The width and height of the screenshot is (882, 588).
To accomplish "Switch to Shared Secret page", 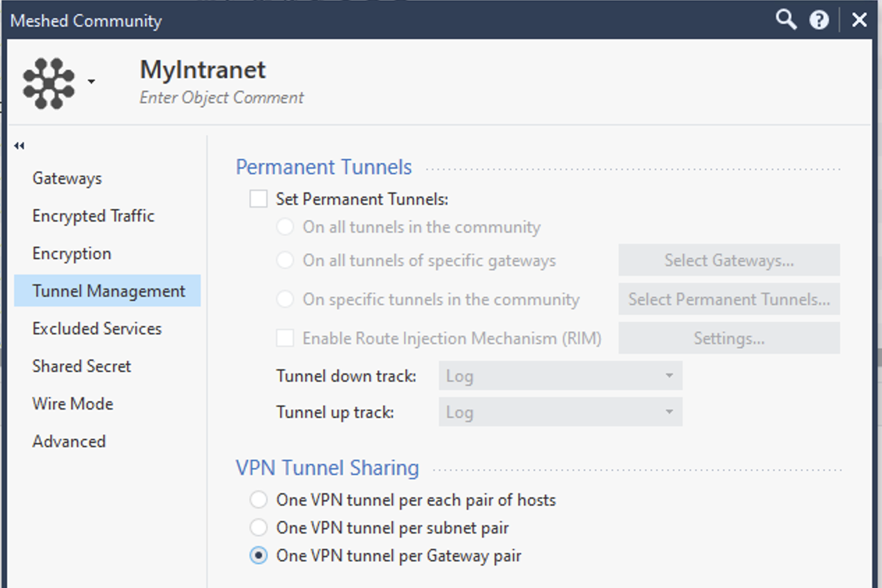I will click(x=82, y=366).
